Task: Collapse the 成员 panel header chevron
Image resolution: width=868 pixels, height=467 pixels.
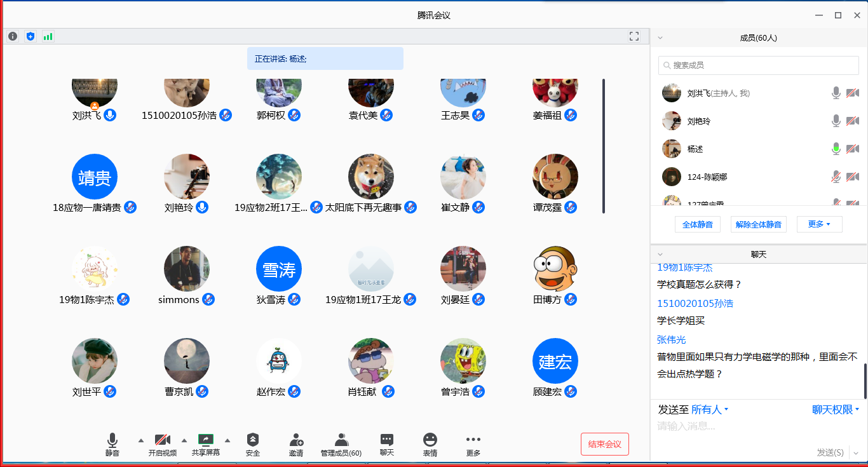Action: point(660,37)
